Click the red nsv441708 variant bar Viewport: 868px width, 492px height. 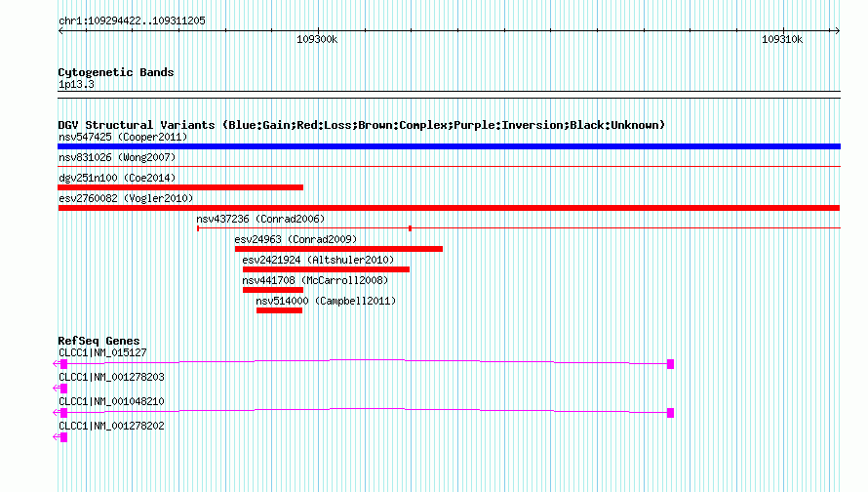coord(273,290)
